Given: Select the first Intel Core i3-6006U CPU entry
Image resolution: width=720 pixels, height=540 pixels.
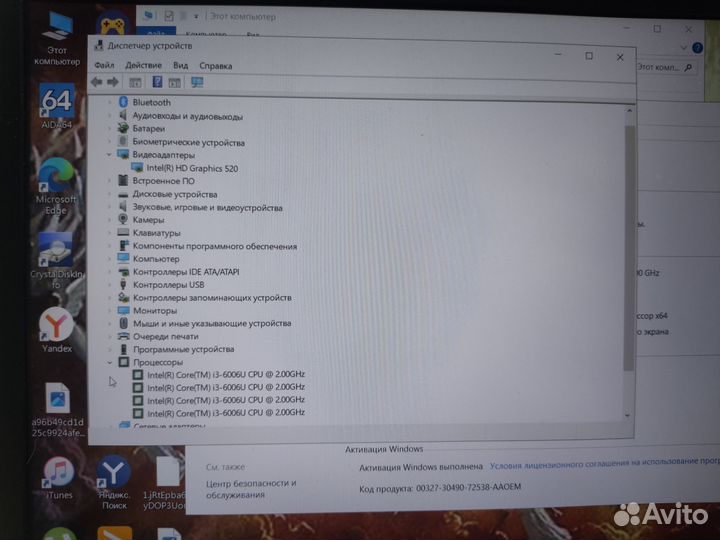Looking at the screenshot, I should tap(226, 375).
